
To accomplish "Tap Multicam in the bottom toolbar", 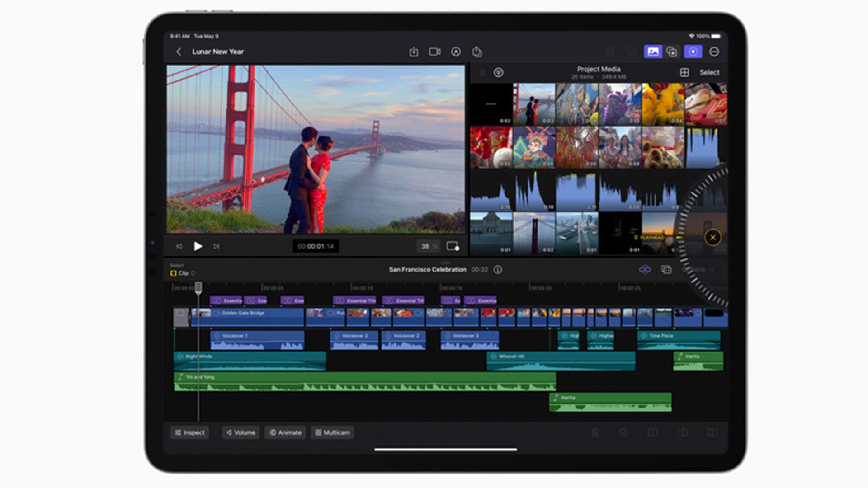I will pyautogui.click(x=332, y=432).
